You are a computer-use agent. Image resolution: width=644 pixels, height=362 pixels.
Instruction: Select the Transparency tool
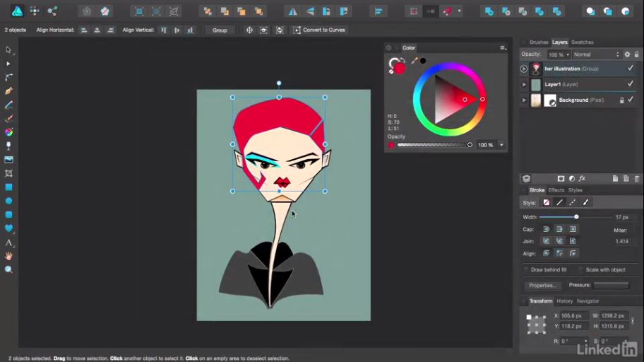8,146
